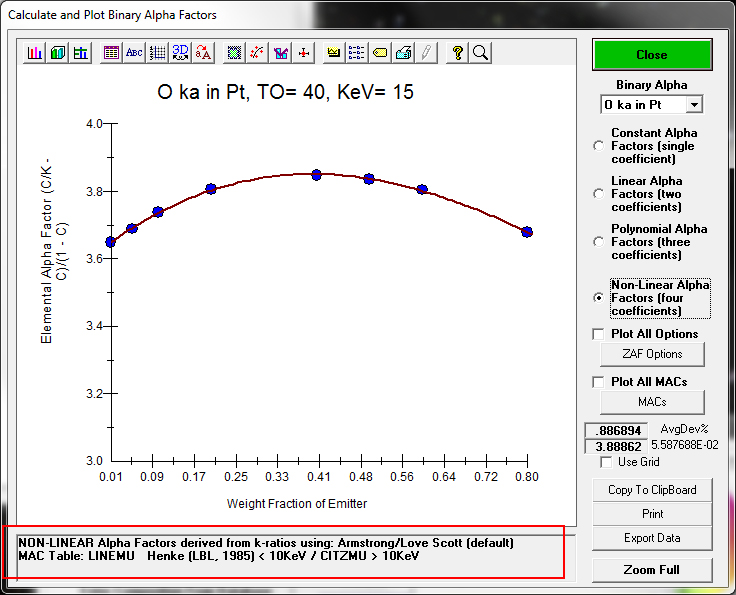Tick the Plot All MACs checkbox

point(599,382)
